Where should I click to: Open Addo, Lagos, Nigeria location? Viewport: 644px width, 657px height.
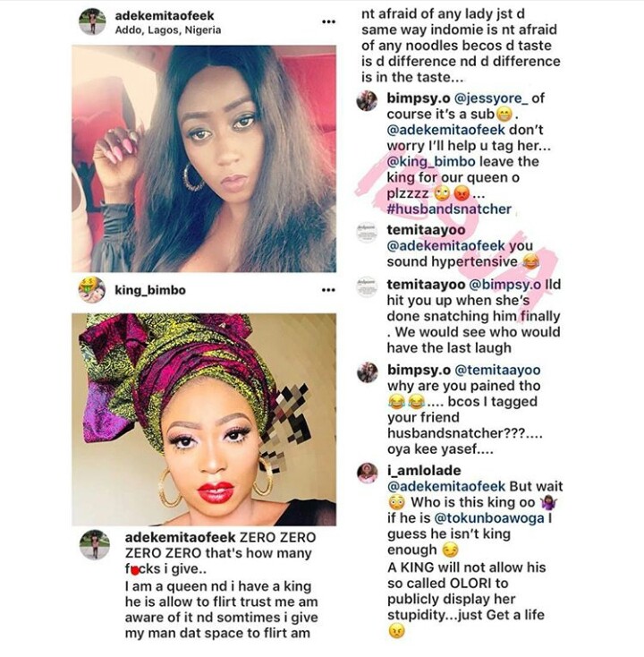tap(168, 30)
